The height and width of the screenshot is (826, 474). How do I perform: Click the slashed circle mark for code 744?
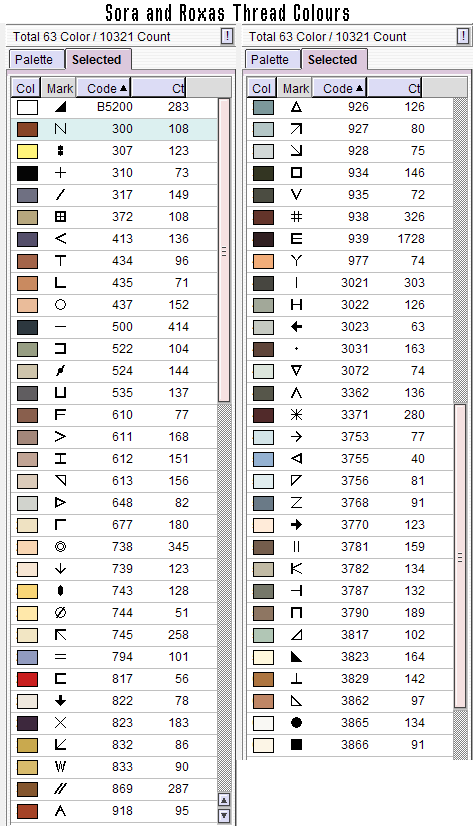(x=61, y=613)
